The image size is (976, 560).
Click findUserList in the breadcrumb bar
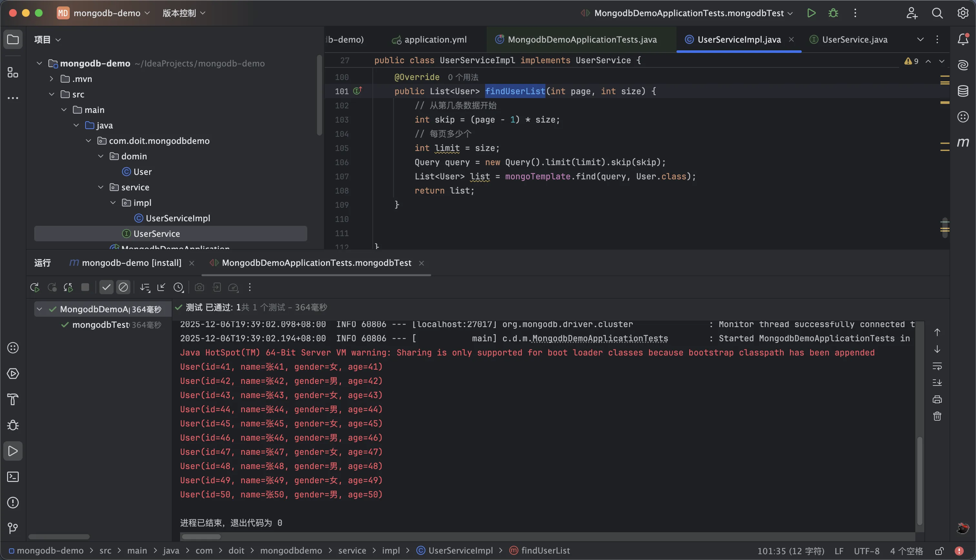point(545,550)
